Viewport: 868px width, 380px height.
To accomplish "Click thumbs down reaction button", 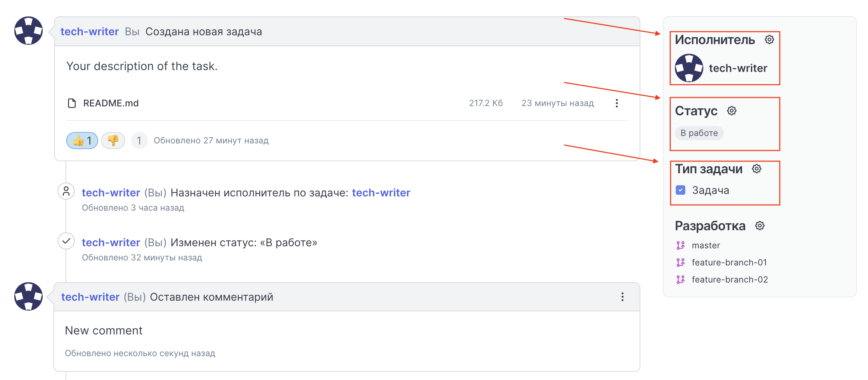I will (x=113, y=141).
